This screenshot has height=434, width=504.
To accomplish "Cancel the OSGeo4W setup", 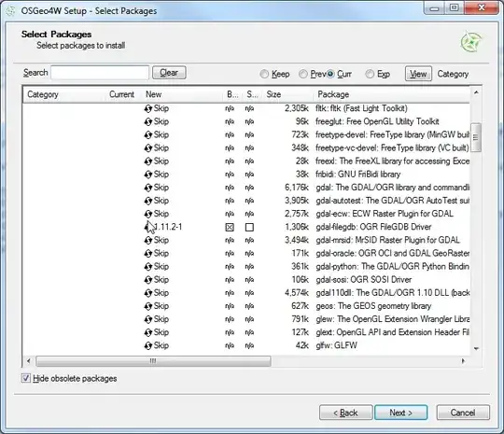I will 463,413.
